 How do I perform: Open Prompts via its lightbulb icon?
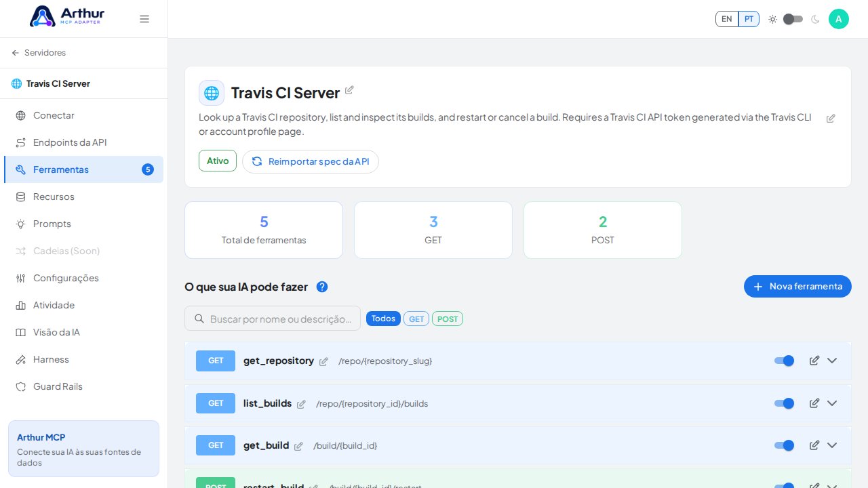click(21, 224)
